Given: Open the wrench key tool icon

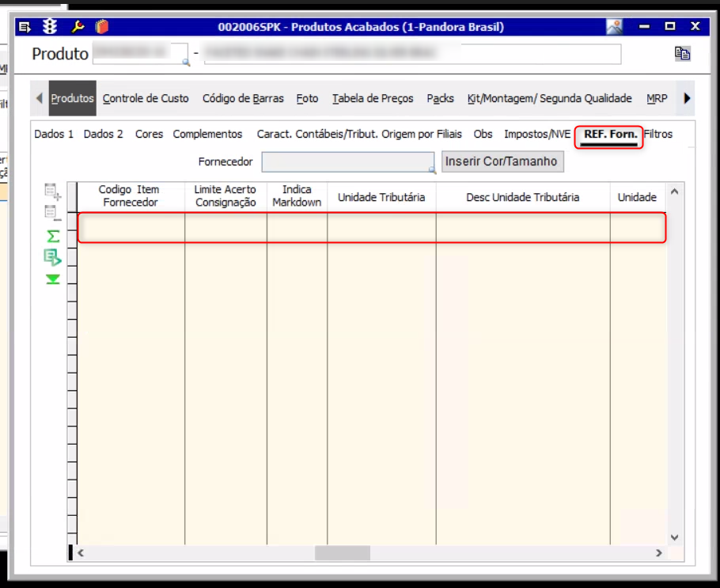Looking at the screenshot, I should (78, 27).
